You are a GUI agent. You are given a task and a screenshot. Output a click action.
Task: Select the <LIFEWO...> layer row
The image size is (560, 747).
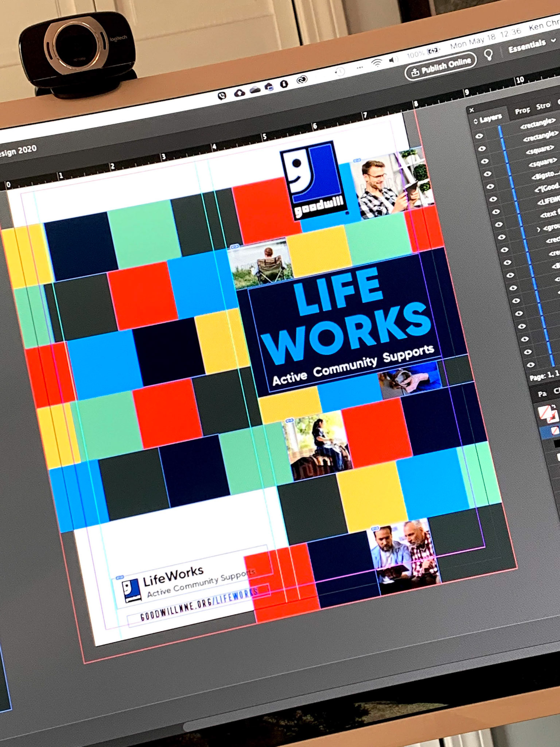[549, 200]
